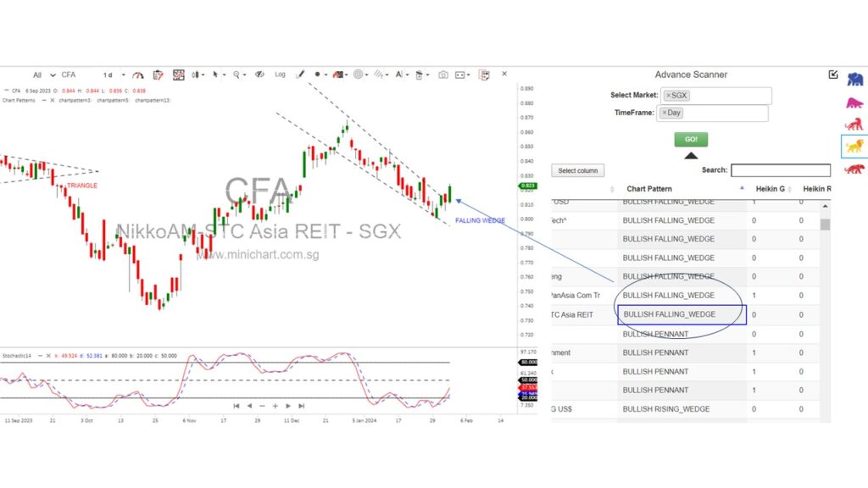
Task: Click the speedometer indicator icon
Action: [138, 75]
